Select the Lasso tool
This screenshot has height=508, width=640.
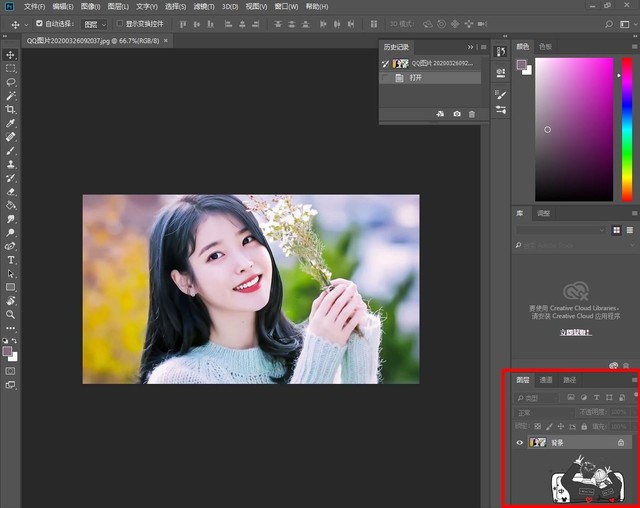11,82
